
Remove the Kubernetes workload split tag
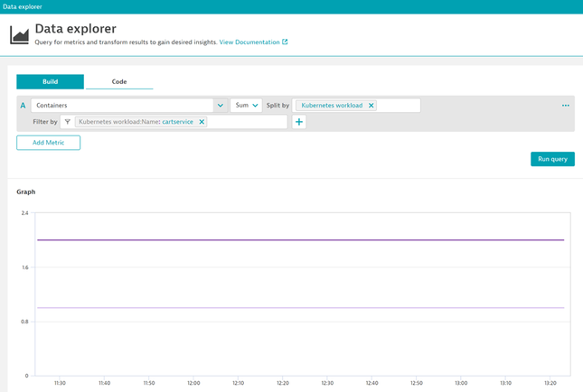pos(371,106)
